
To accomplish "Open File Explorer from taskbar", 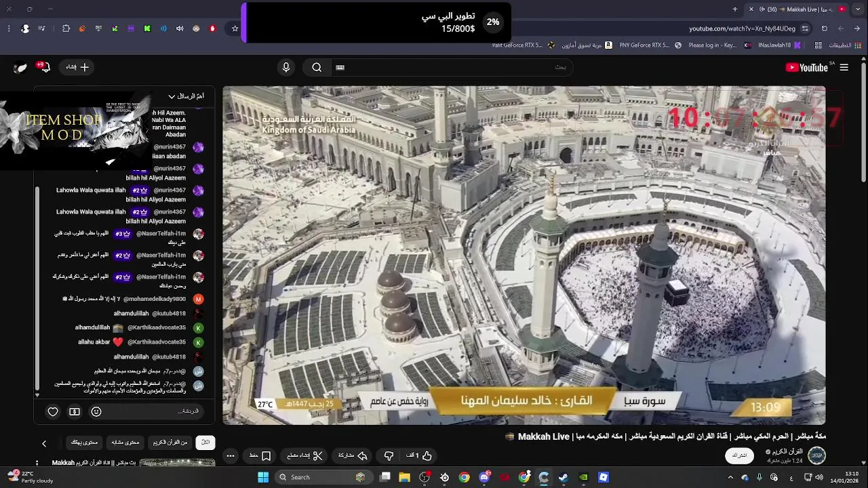I will [x=404, y=477].
